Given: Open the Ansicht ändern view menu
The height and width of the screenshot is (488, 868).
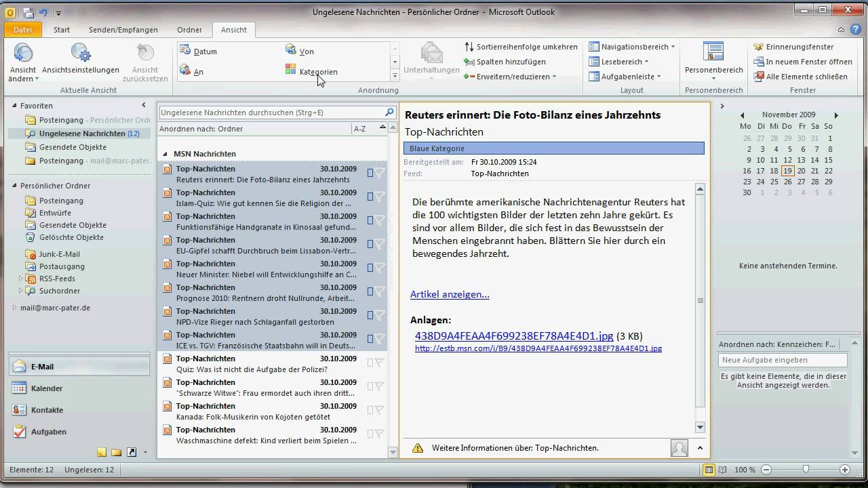Looking at the screenshot, I should point(23,62).
